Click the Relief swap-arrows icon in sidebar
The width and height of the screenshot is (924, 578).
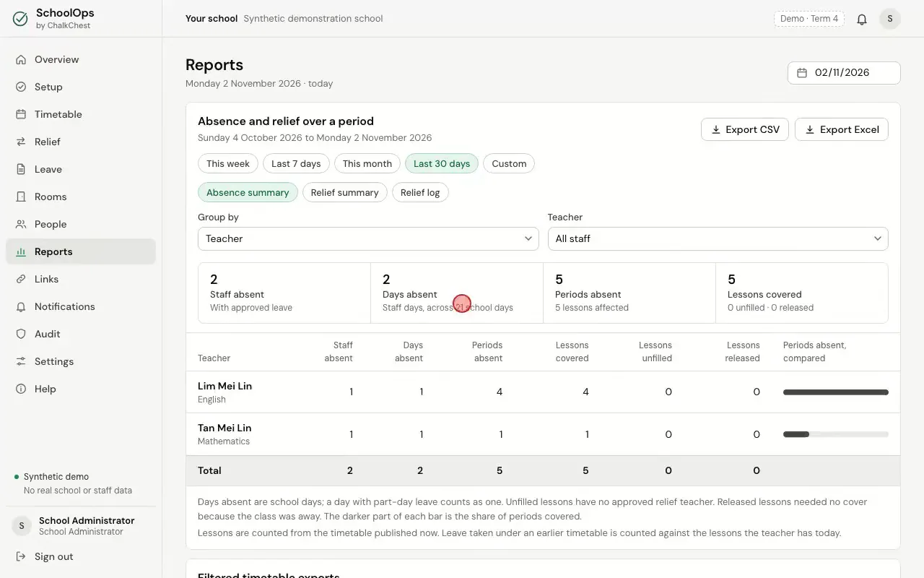tap(21, 142)
